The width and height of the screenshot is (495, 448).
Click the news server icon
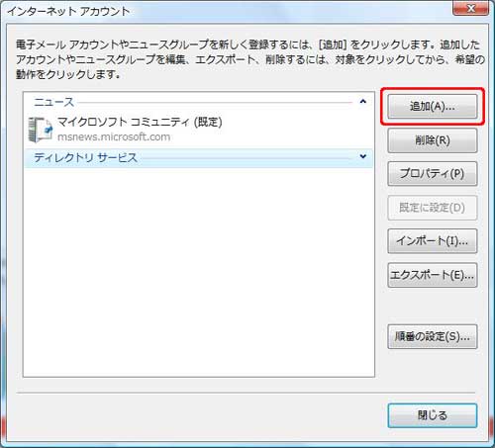coord(41,130)
